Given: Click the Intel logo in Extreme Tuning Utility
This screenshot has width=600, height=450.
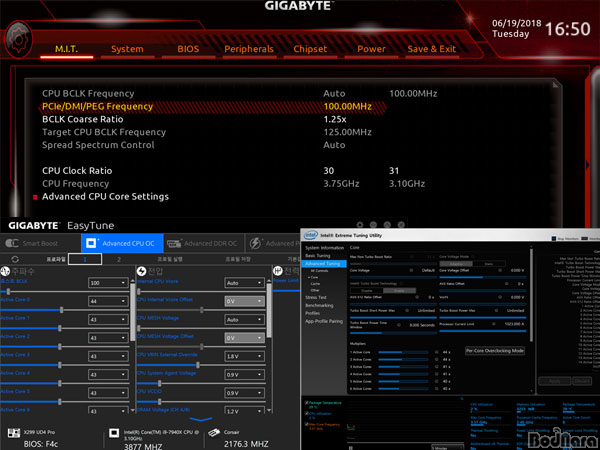Looking at the screenshot, I should click(312, 236).
